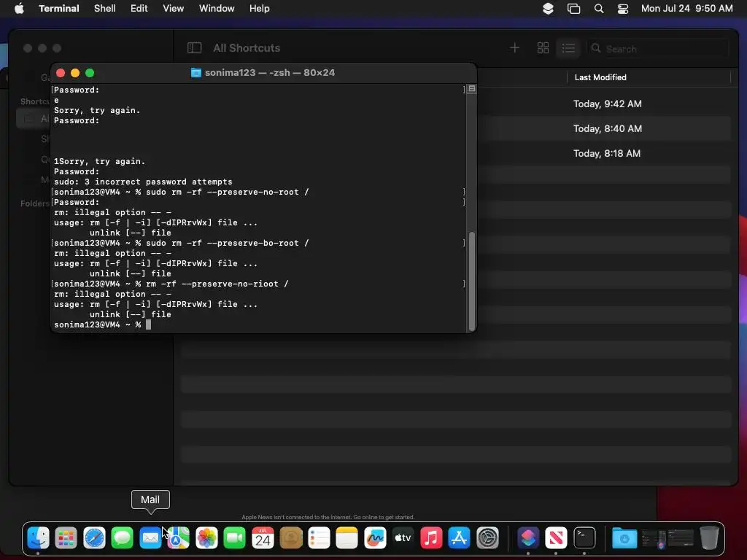Click the Terminal window vertical scrollbar
Screen dimensions: 747x560
[472, 281]
